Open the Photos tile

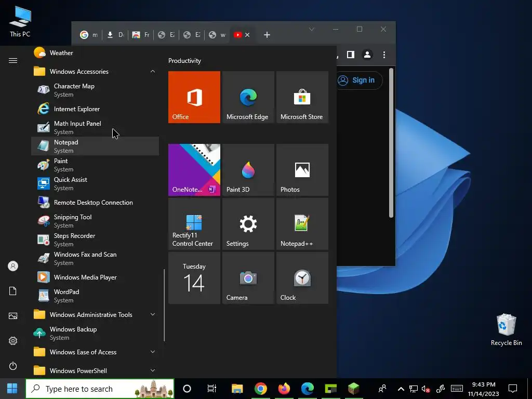click(x=302, y=170)
